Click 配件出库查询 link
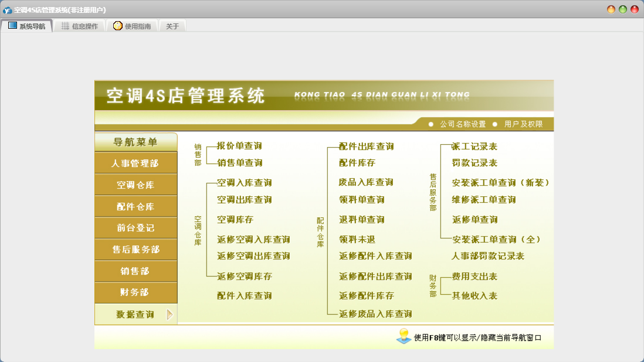Viewport: 644px width, 362px height. (x=366, y=146)
